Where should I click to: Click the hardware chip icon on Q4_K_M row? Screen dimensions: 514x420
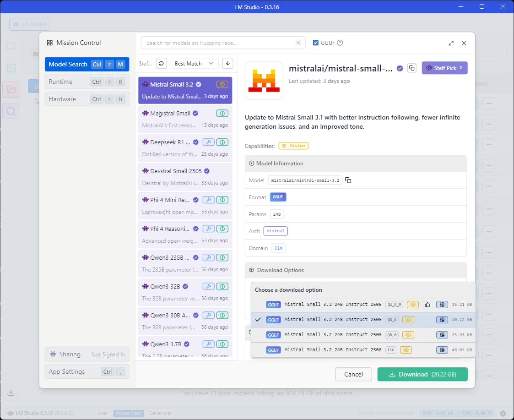(x=442, y=305)
